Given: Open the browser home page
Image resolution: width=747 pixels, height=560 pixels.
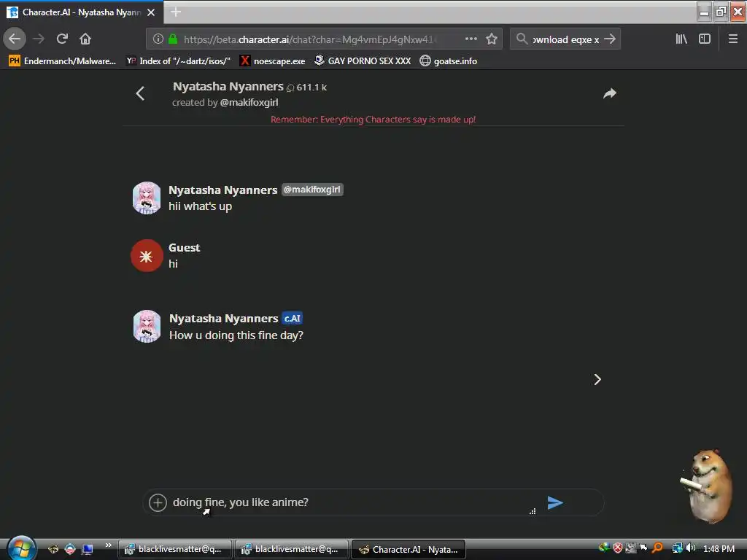Looking at the screenshot, I should coord(85,39).
